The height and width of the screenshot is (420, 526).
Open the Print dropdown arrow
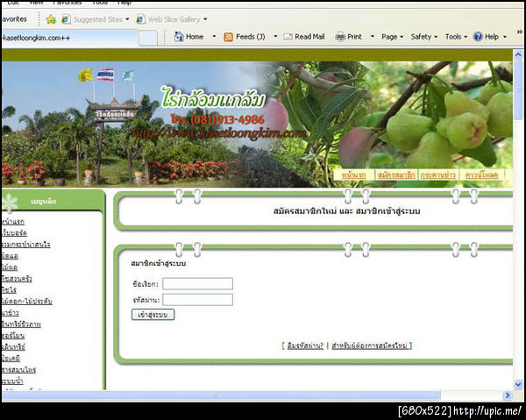click(x=373, y=36)
